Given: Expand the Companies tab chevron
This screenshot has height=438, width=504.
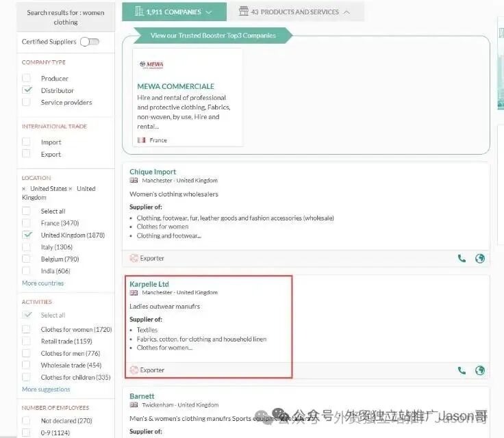Looking at the screenshot, I should pos(209,12).
